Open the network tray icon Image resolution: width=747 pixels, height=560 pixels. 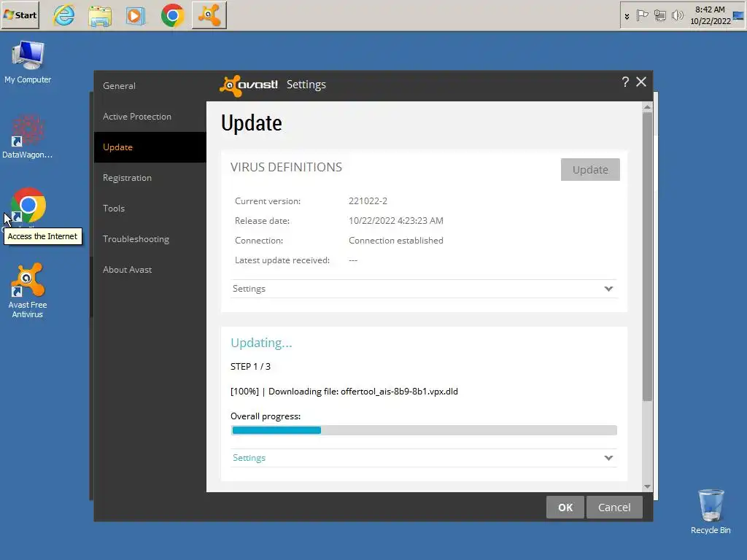click(659, 16)
